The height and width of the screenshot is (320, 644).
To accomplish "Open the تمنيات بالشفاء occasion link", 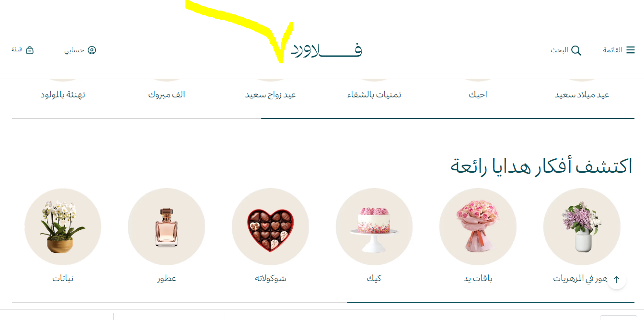I will (x=374, y=95).
